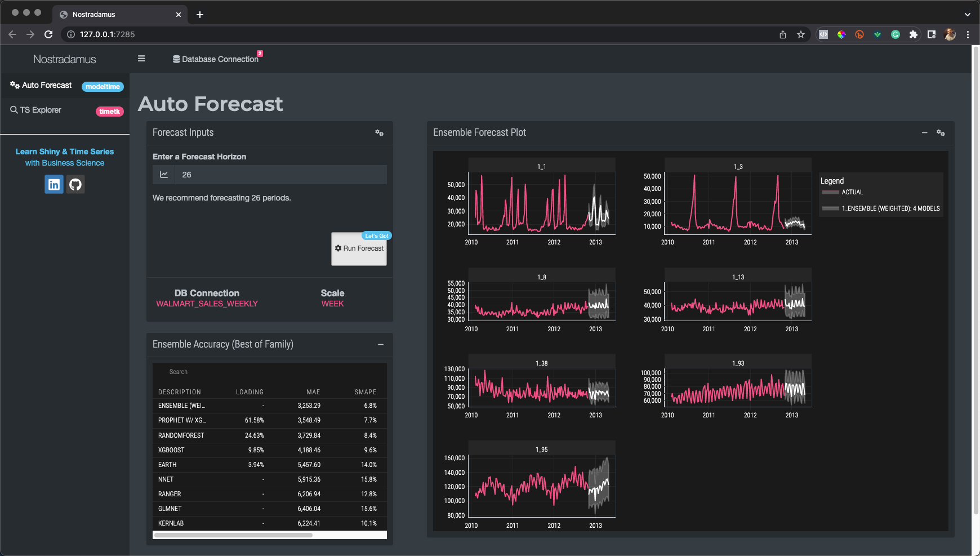Image resolution: width=980 pixels, height=556 pixels.
Task: Sort table by MAE column
Action: [x=313, y=392]
